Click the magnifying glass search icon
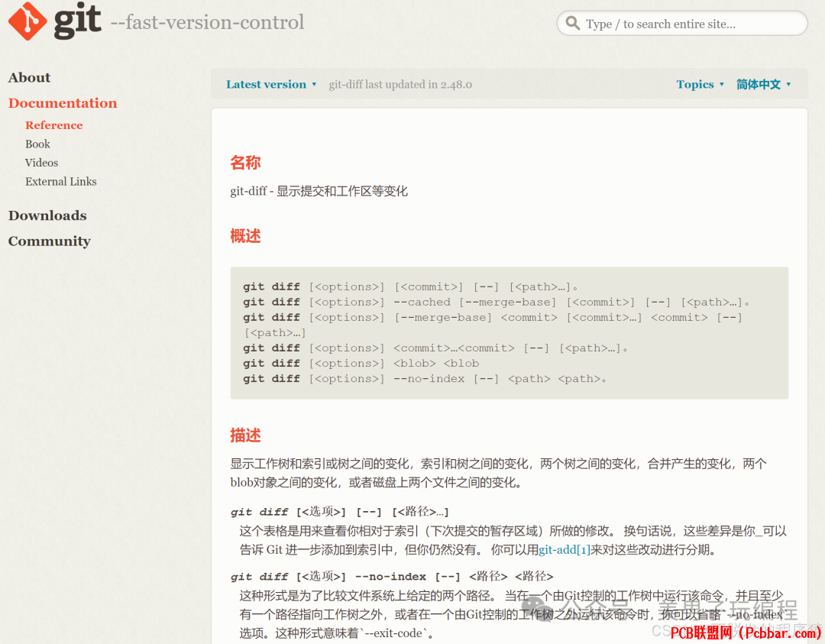Viewport: 825px width, 644px height. pyautogui.click(x=572, y=23)
